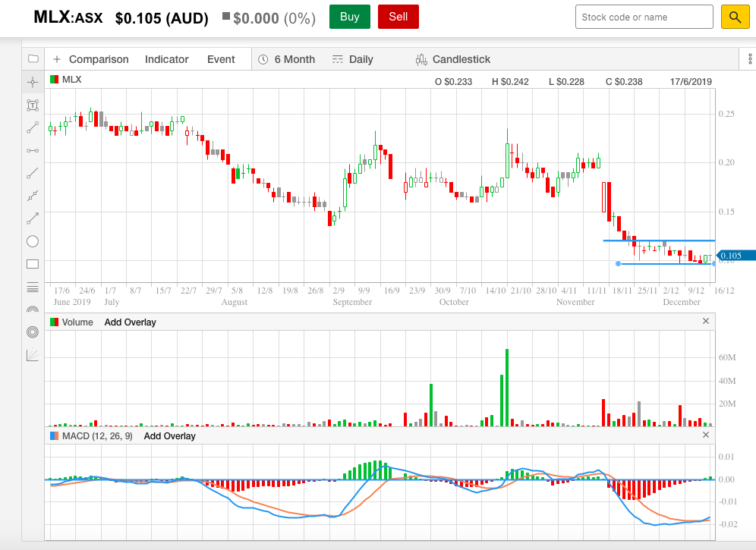The height and width of the screenshot is (550, 756).
Task: Click the MLX series color swatch
Action: (x=55, y=80)
